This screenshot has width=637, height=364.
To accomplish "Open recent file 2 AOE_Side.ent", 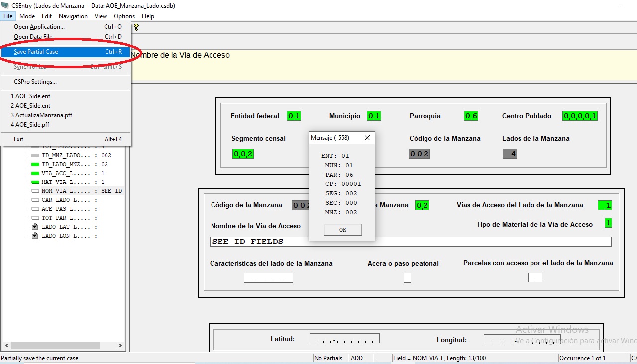I will (x=66, y=106).
